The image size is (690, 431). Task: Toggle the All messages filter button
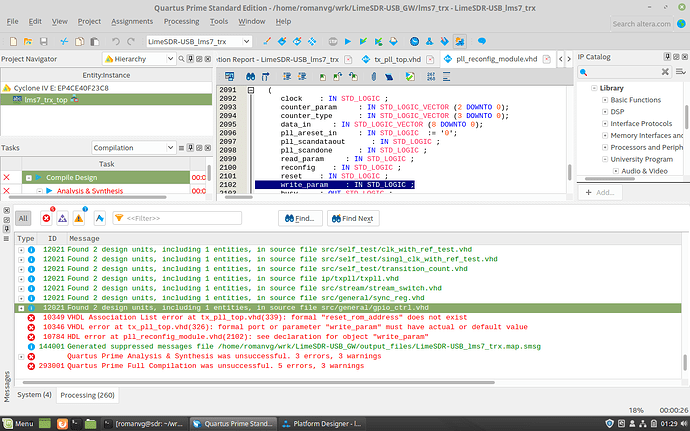coord(23,217)
